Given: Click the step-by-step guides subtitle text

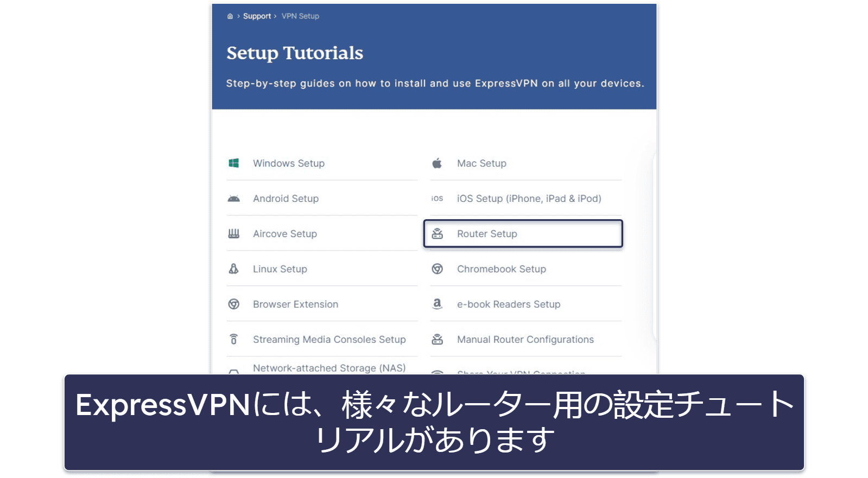Looking at the screenshot, I should (x=435, y=84).
